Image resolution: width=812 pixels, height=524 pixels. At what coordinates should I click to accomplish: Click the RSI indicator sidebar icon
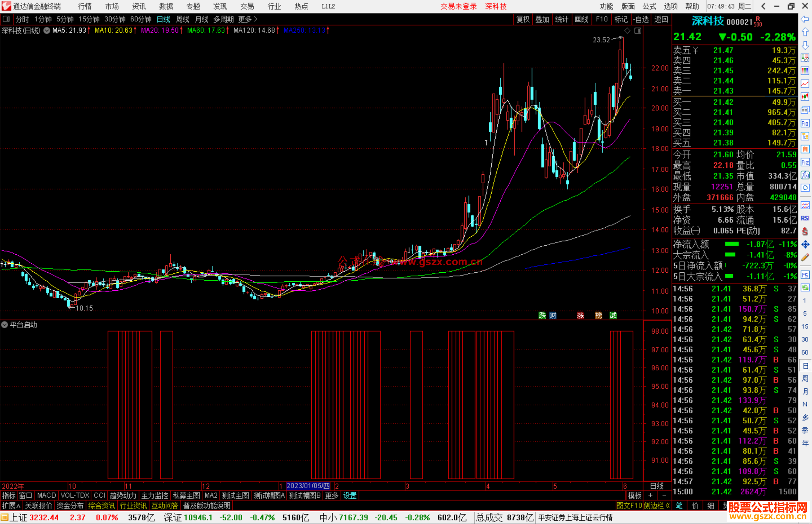point(805,218)
